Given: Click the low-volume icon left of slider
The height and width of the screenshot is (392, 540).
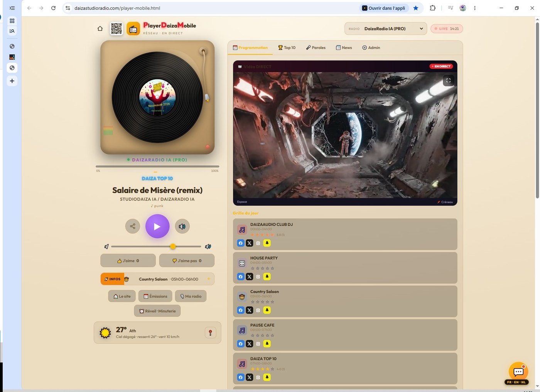Looking at the screenshot, I should pyautogui.click(x=106, y=246).
